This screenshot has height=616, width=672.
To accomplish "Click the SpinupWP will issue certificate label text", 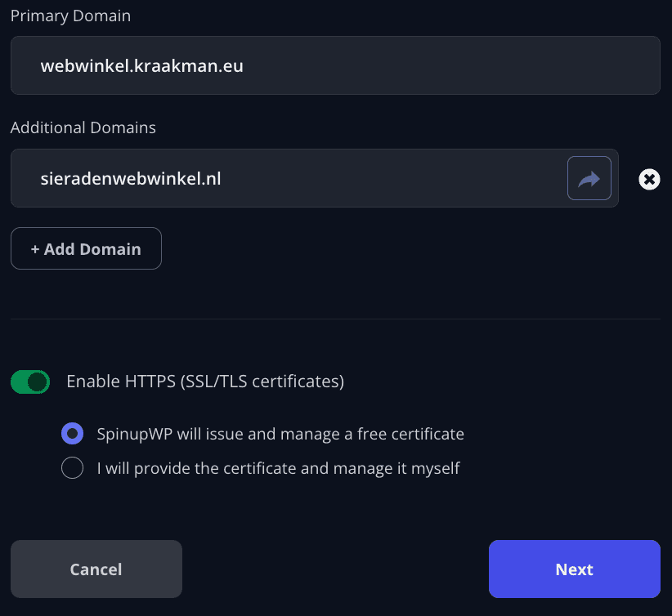I will pyautogui.click(x=280, y=434).
